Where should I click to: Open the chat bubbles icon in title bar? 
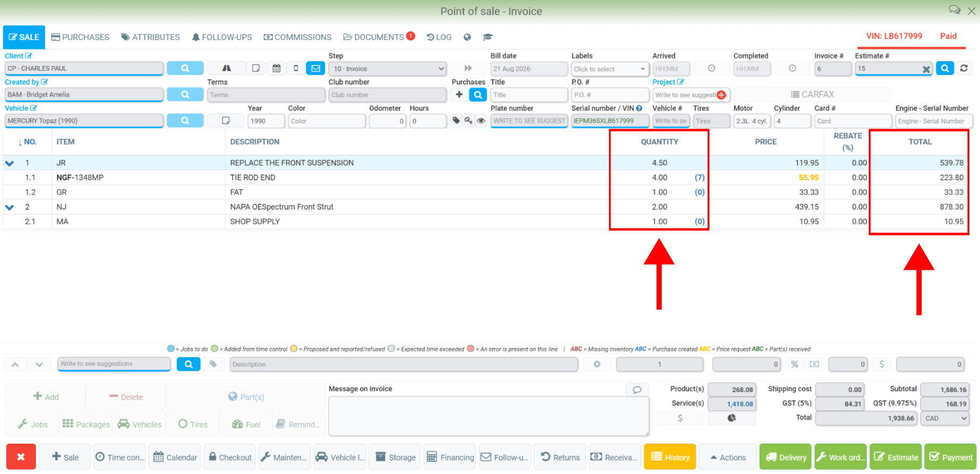pos(954,10)
